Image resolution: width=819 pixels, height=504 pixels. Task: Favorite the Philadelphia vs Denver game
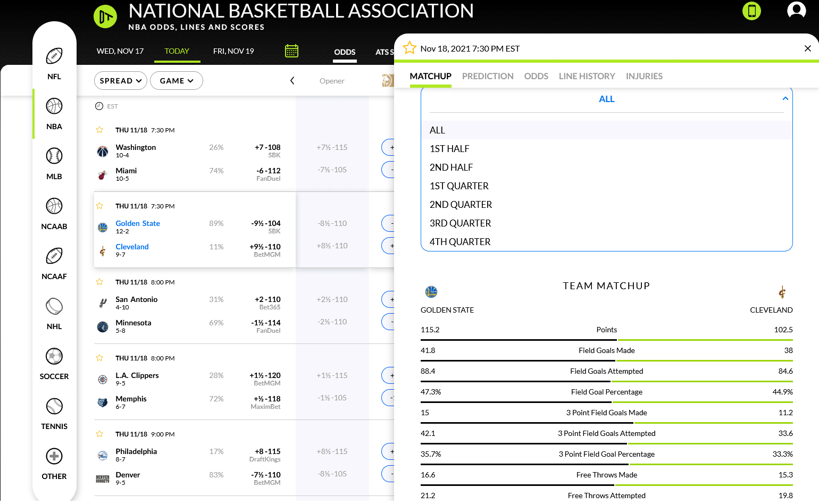click(x=99, y=434)
